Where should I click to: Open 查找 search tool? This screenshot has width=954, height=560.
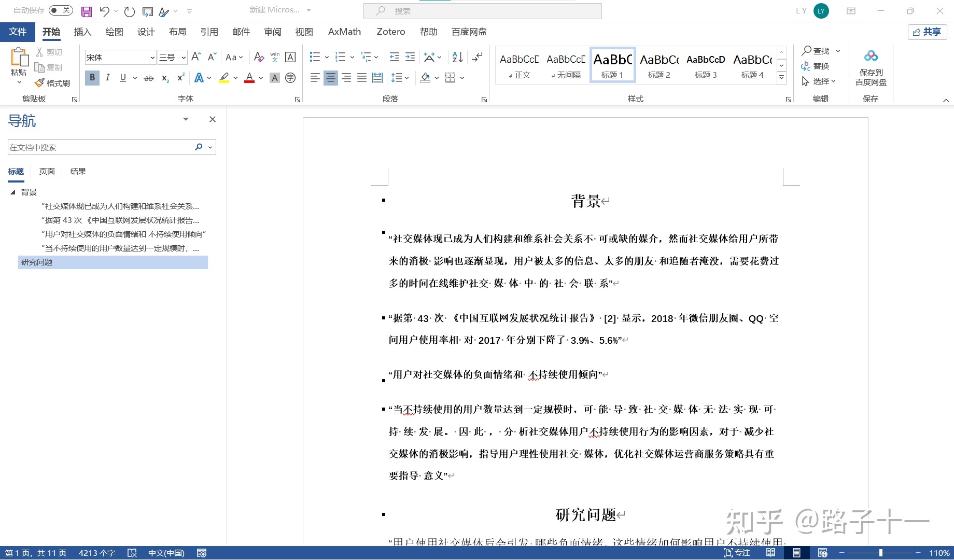point(817,51)
